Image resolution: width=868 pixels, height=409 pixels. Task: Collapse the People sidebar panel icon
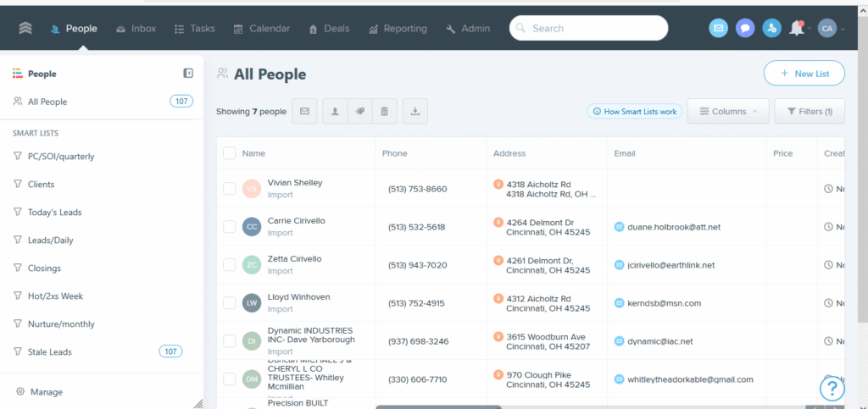click(x=188, y=74)
